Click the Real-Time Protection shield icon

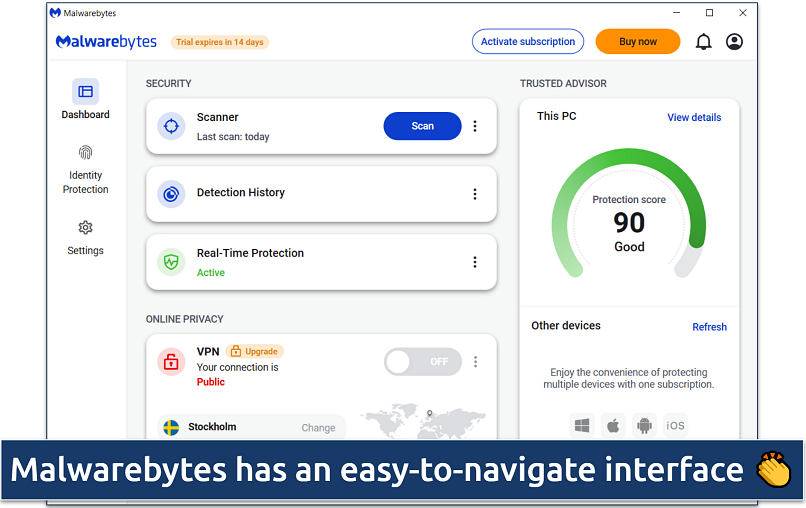click(171, 262)
